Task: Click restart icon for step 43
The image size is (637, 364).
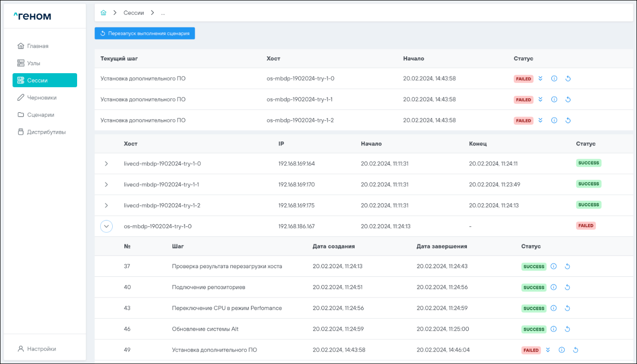Action: [x=567, y=308]
